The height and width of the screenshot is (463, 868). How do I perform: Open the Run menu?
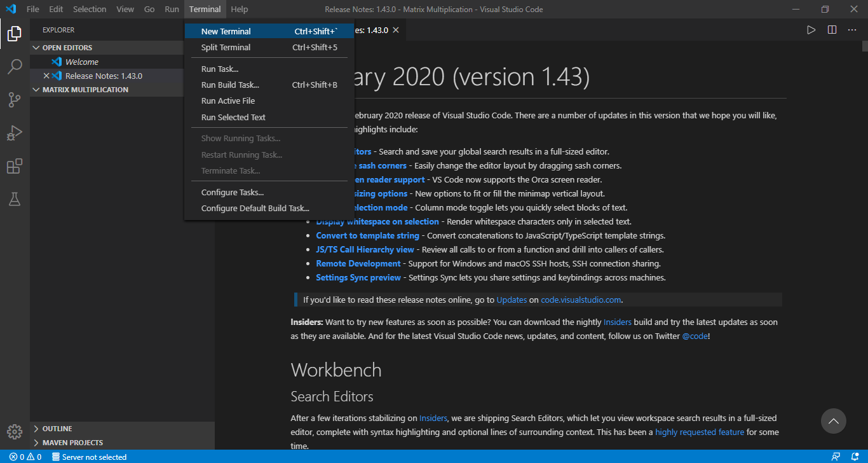click(x=172, y=9)
